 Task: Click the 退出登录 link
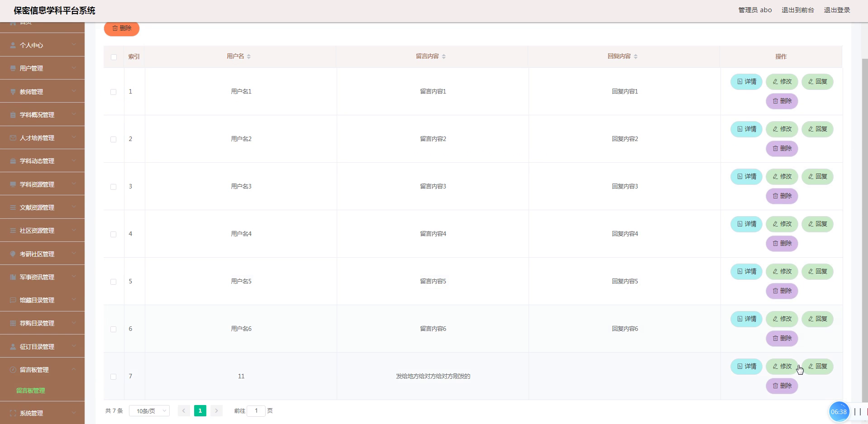coord(837,10)
